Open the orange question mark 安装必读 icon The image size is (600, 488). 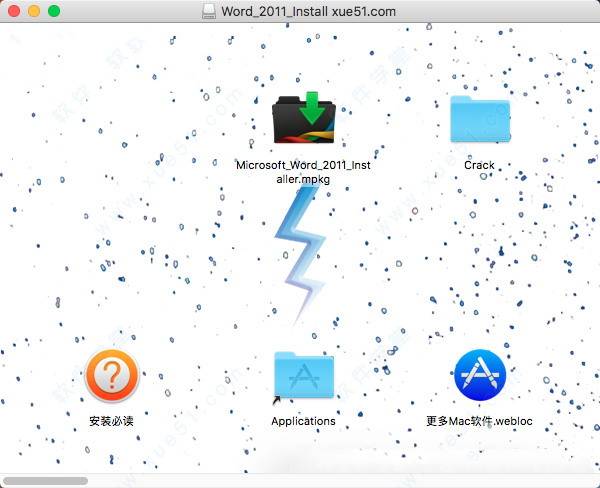coord(112,375)
